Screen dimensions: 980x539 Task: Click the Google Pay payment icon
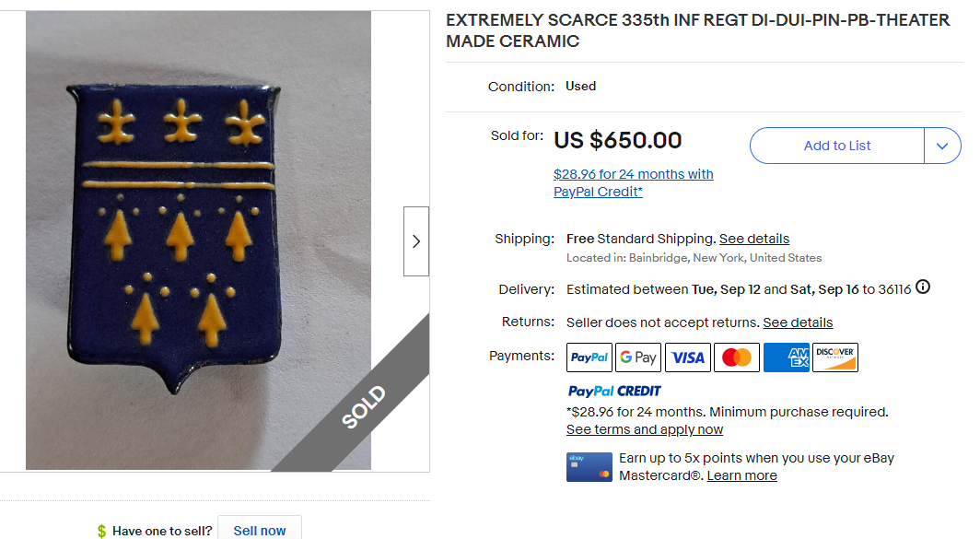pyautogui.click(x=638, y=357)
